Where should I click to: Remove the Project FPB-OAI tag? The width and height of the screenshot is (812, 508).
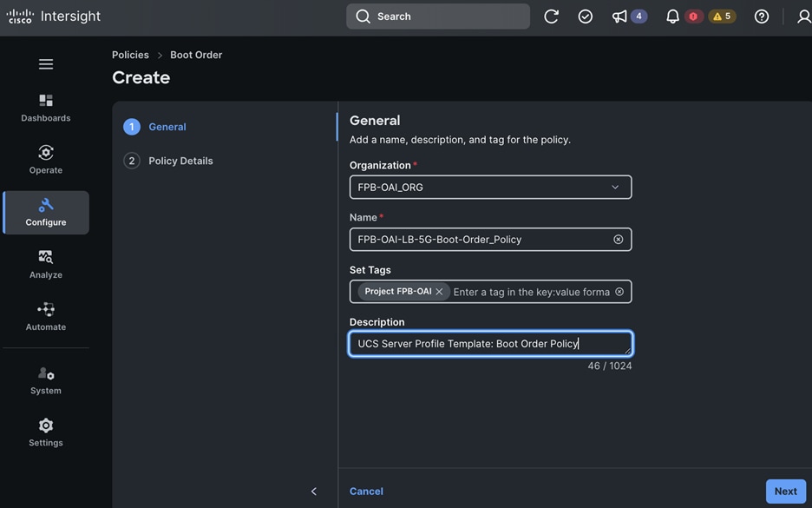[439, 292]
